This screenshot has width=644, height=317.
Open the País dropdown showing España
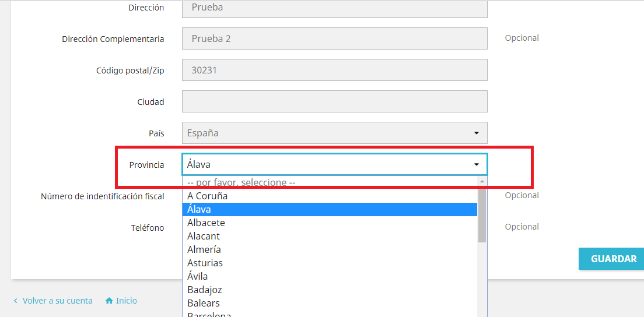click(334, 133)
